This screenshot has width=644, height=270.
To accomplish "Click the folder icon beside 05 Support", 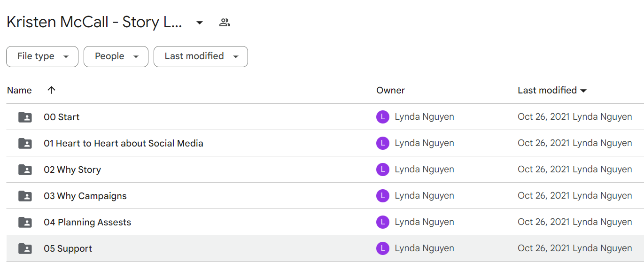I will pyautogui.click(x=25, y=248).
